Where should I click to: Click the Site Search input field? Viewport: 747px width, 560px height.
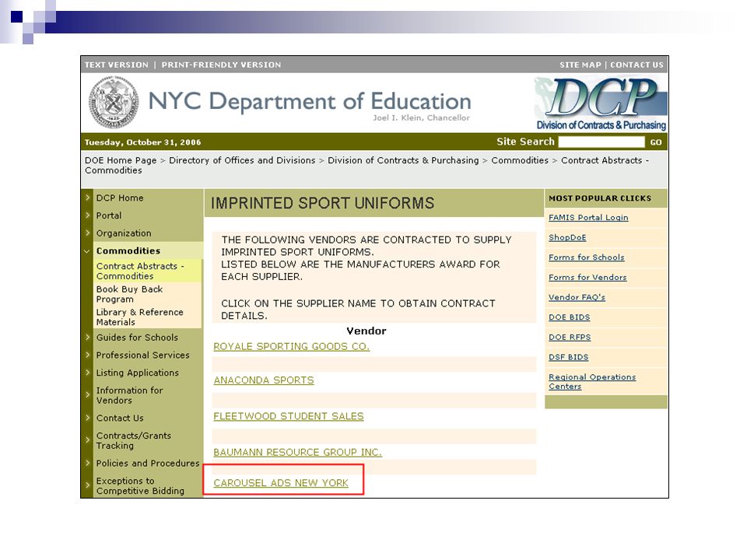tap(601, 142)
